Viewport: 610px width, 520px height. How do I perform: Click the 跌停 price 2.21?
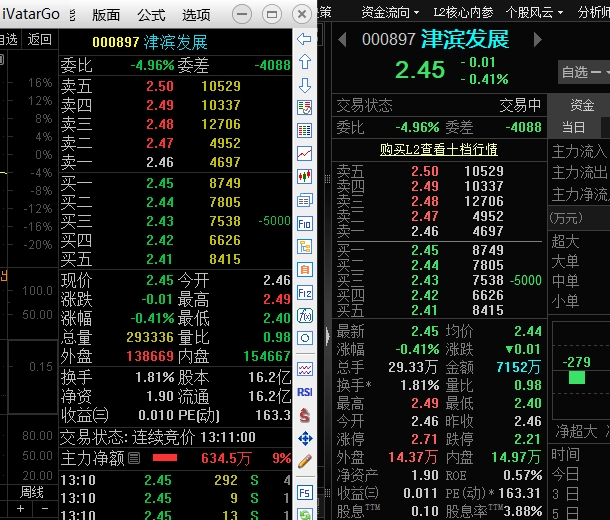click(528, 439)
